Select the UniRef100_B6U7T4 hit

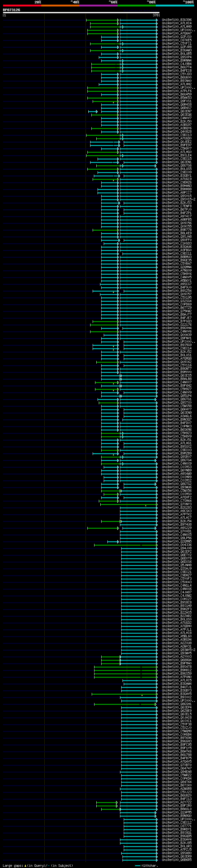pyautogui.click(x=177, y=67)
